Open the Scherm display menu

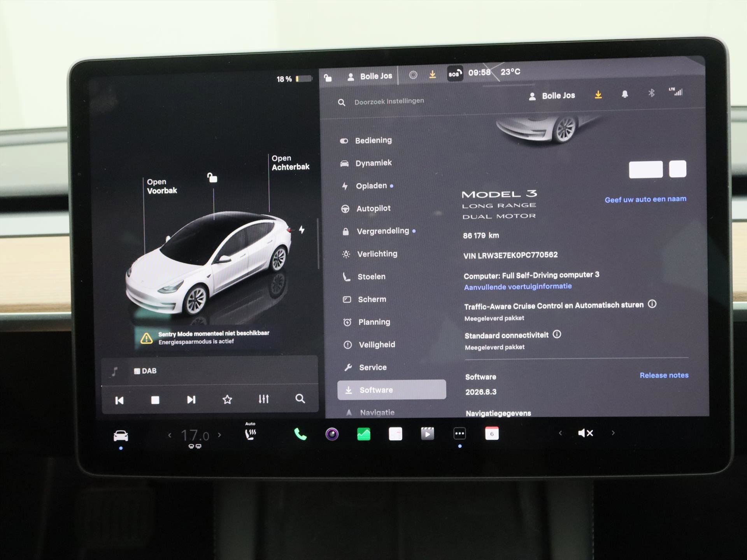[x=365, y=299]
